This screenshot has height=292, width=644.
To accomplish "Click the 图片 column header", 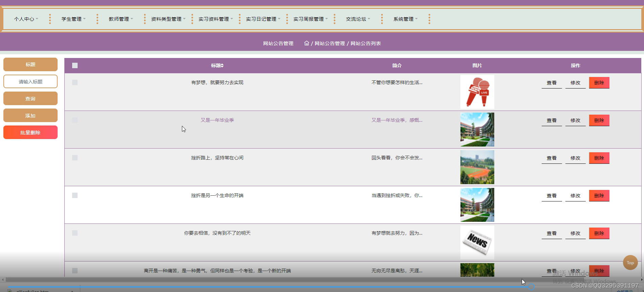I will point(477,65).
